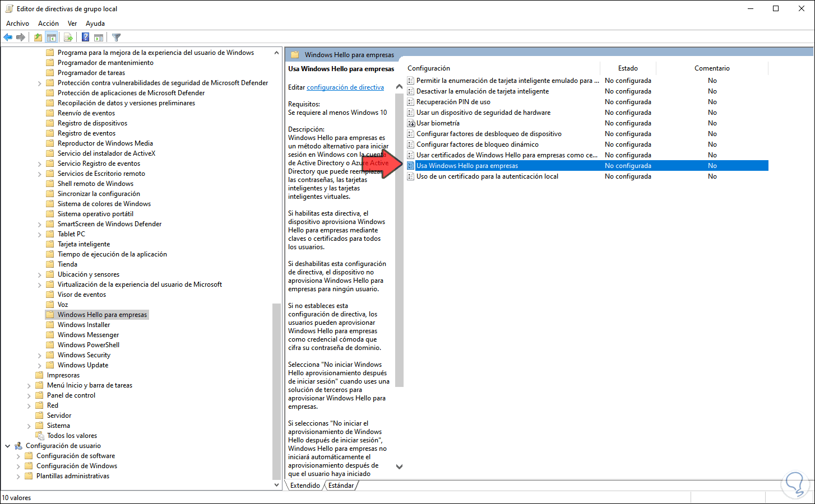Expand Protección contra vulnerabilidades de seguridad node
Viewport: 815px width, 504px height.
pos(40,83)
